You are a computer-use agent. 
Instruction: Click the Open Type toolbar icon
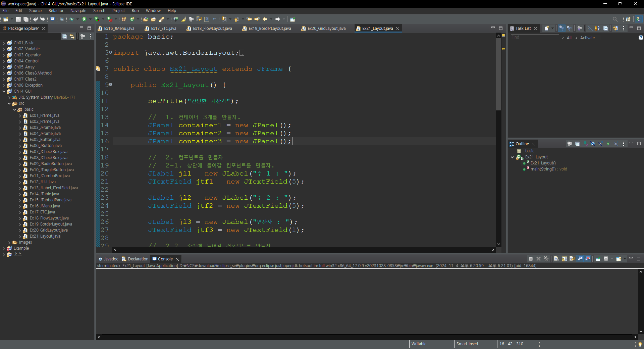(x=146, y=19)
